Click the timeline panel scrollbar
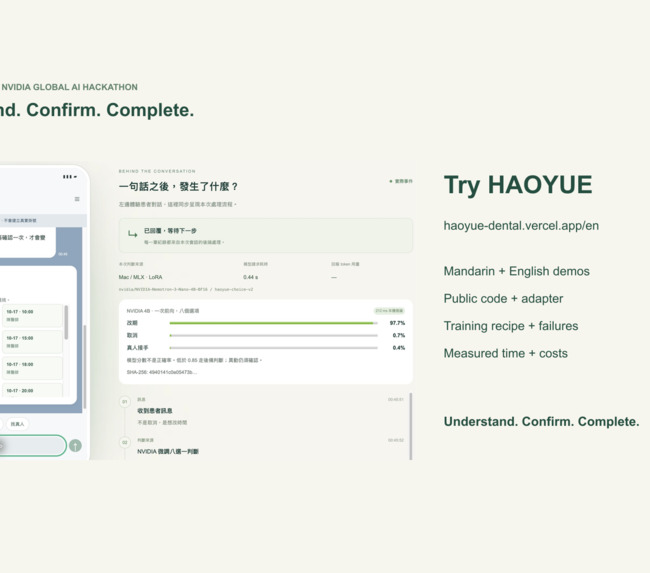This screenshot has width=650, height=573. coord(411,426)
